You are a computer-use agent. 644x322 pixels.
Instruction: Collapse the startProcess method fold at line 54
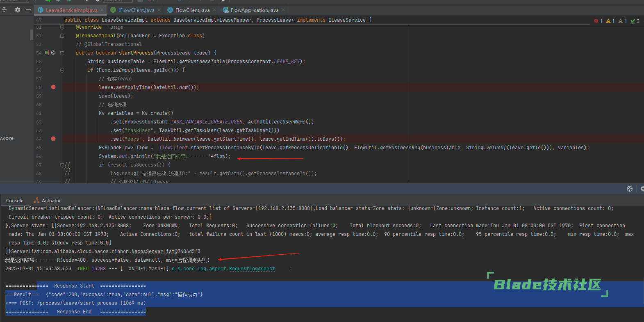pos(62,53)
